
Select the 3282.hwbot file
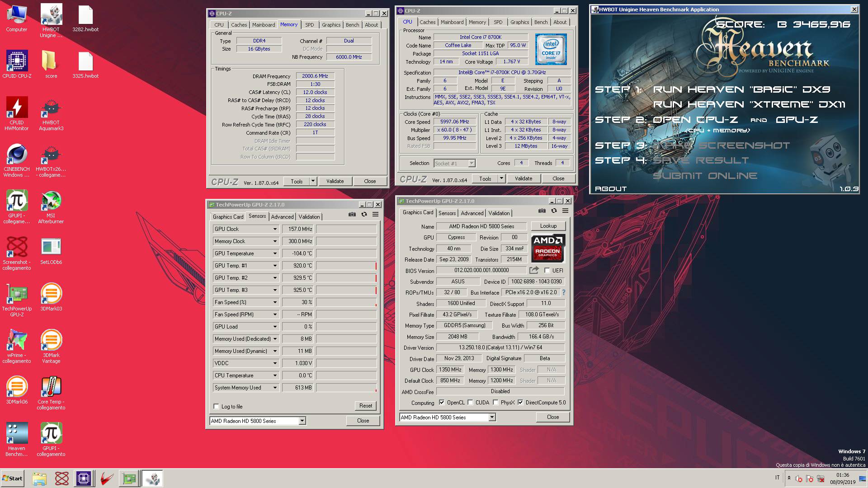click(x=85, y=18)
